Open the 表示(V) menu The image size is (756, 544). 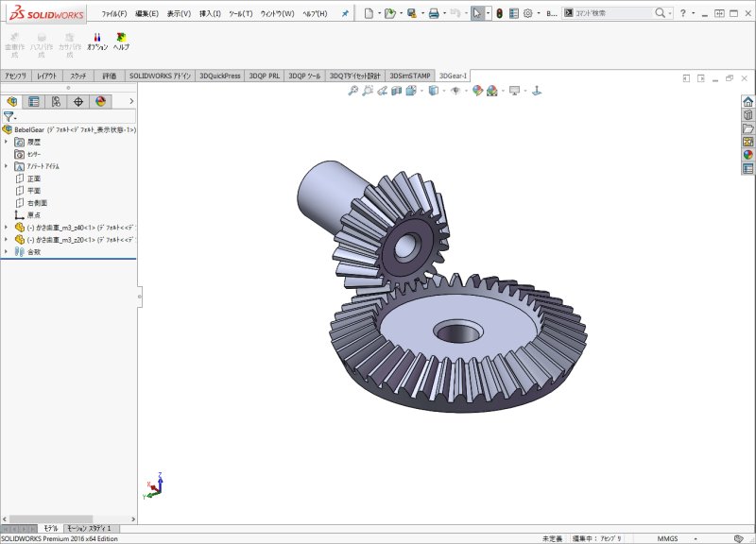point(179,13)
